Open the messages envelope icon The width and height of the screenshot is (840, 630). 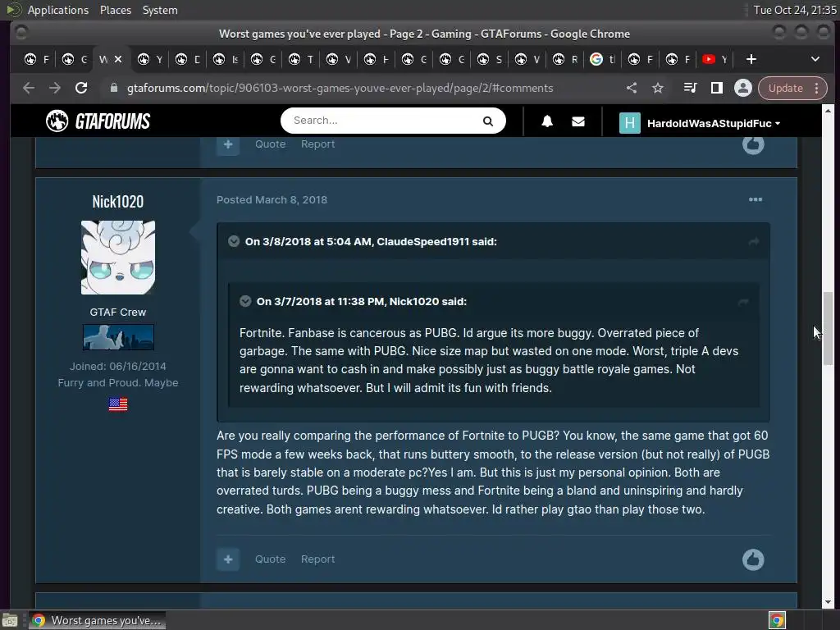(578, 121)
